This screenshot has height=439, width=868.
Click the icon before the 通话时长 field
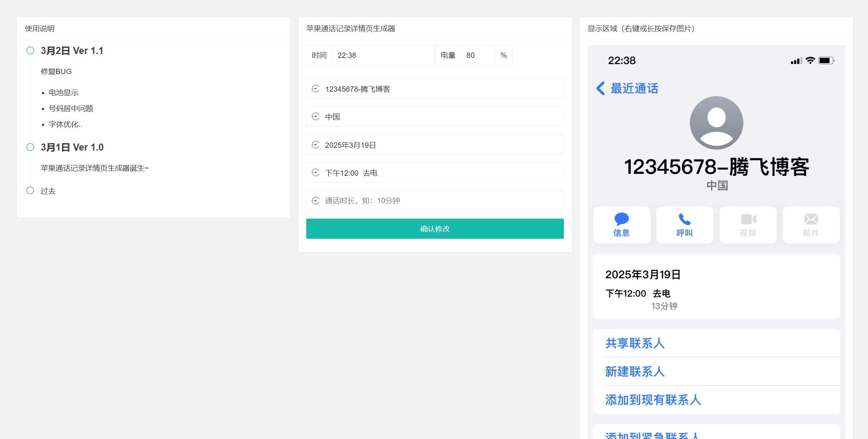tap(315, 201)
